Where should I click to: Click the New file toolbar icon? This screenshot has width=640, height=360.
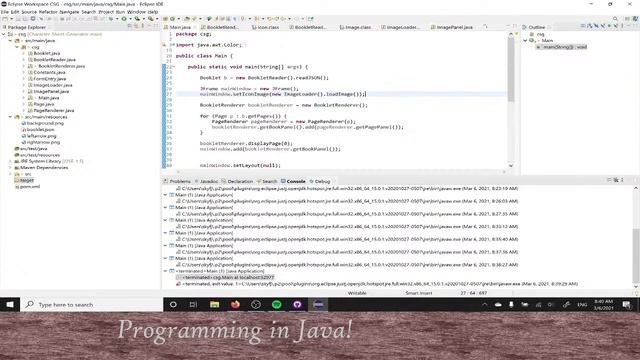(5, 19)
